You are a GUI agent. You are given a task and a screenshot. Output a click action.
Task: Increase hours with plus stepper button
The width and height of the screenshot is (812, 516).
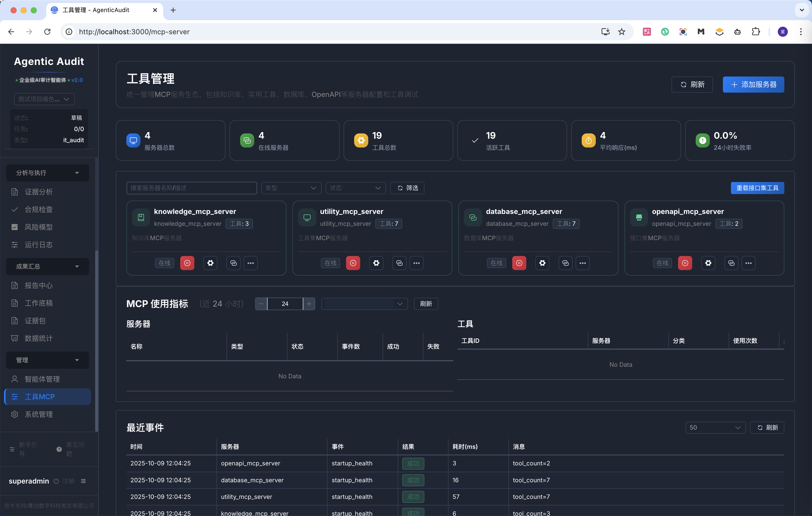coord(309,304)
